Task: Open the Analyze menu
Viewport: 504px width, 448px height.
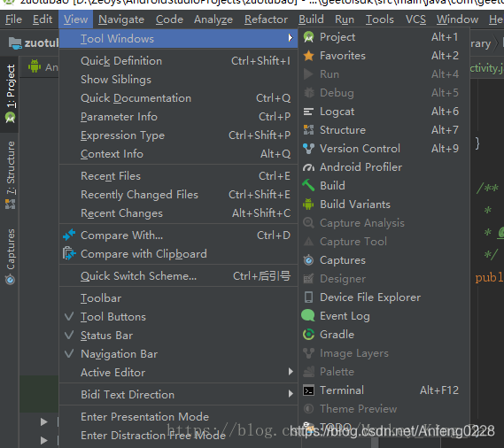Action: (213, 19)
